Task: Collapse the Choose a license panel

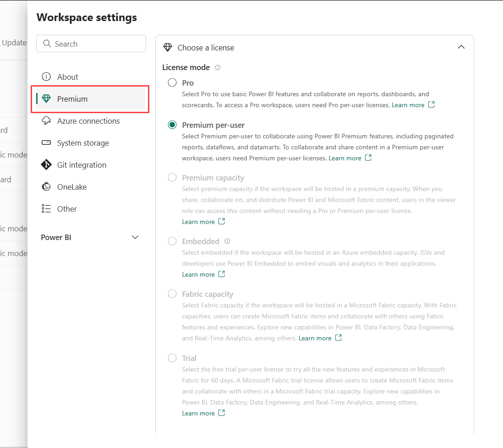Action: [x=461, y=47]
